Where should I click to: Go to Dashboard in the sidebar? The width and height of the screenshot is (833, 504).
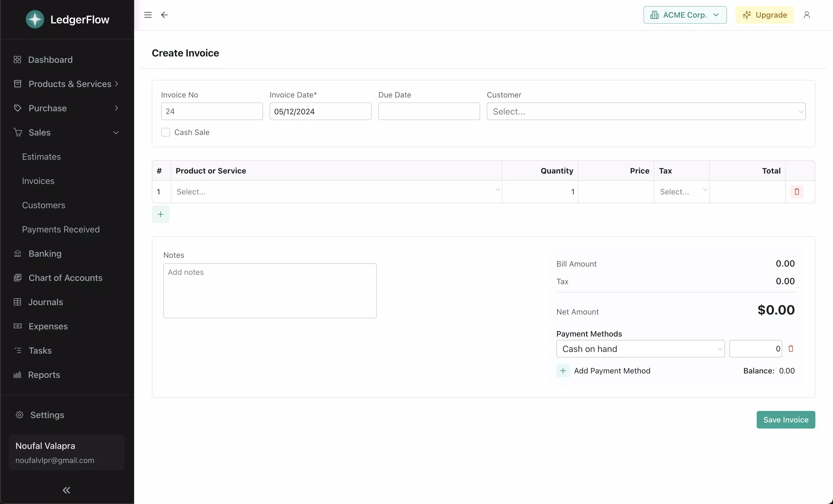[x=50, y=59]
